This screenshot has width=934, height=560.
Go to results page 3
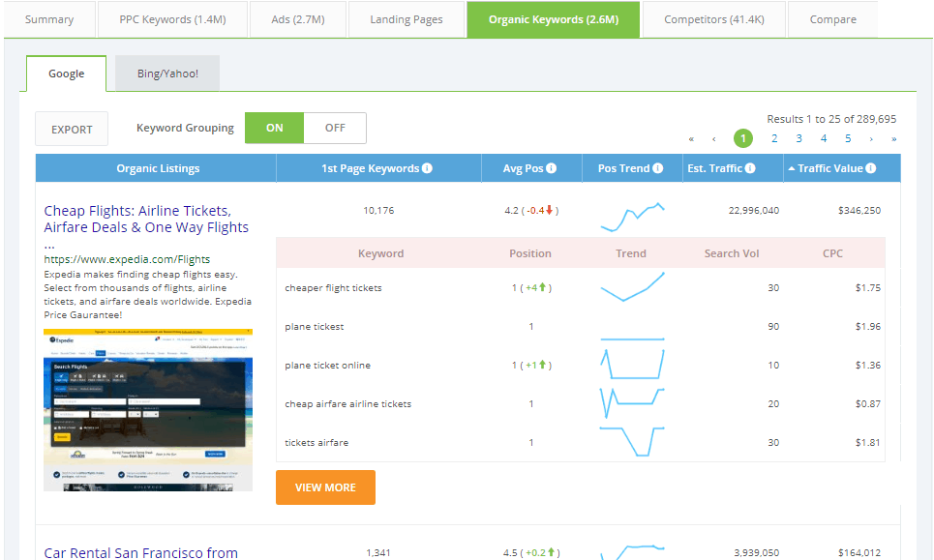pos(798,139)
